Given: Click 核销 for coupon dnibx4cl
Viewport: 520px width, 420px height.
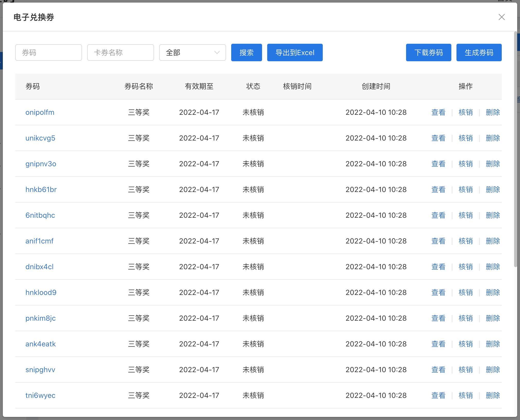Looking at the screenshot, I should (465, 267).
